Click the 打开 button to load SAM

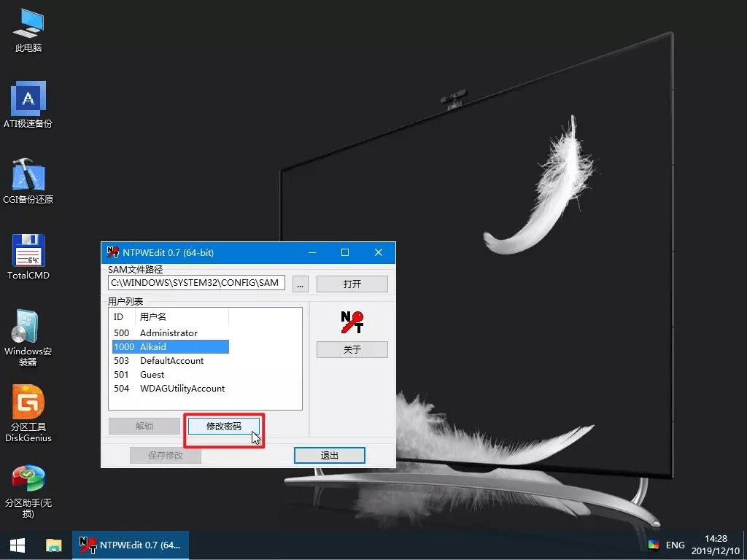tap(352, 284)
